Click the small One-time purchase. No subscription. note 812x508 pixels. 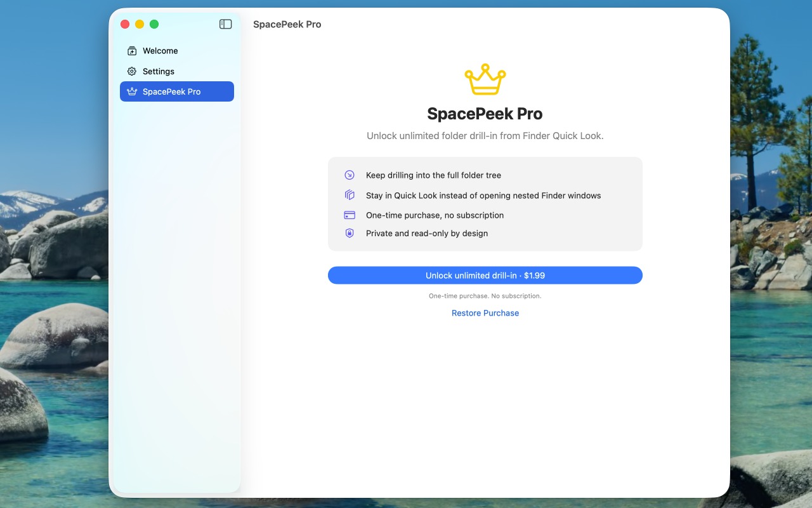click(485, 296)
